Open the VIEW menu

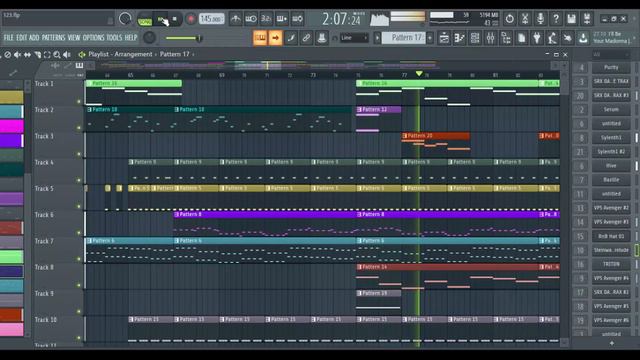pyautogui.click(x=74, y=38)
